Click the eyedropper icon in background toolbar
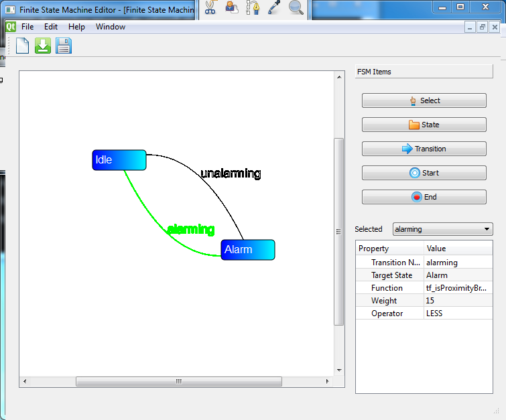 [x=274, y=7]
